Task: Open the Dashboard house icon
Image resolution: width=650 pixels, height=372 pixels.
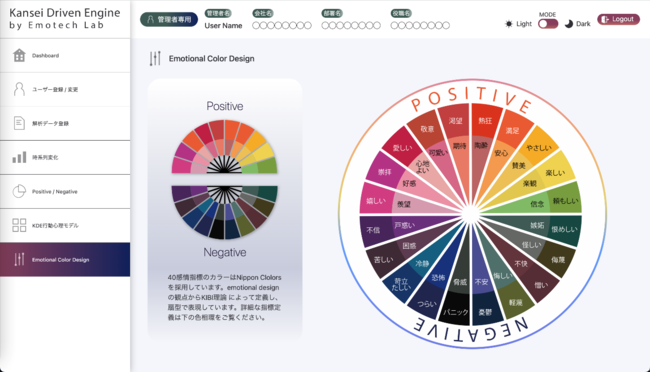Action: click(19, 55)
